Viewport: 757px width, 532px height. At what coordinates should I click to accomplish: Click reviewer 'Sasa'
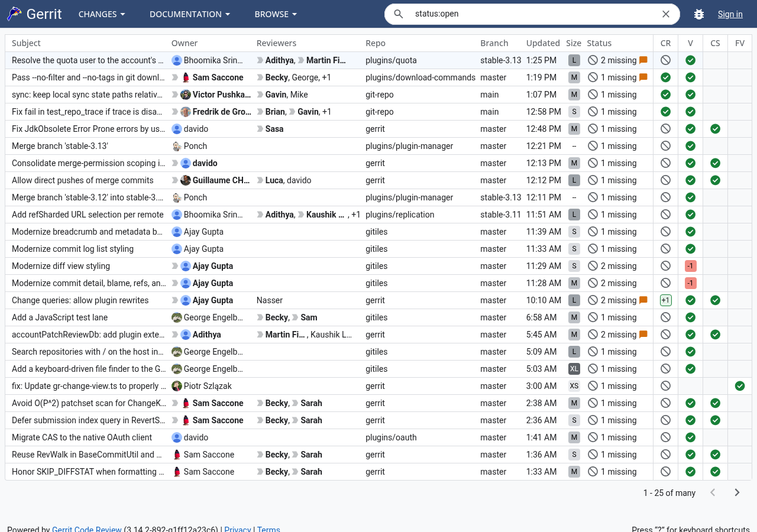point(274,129)
